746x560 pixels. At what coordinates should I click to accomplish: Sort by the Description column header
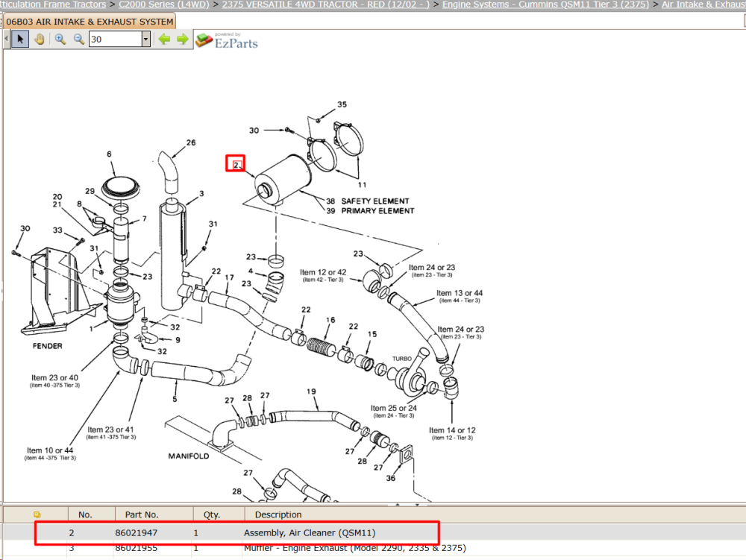[x=278, y=515]
